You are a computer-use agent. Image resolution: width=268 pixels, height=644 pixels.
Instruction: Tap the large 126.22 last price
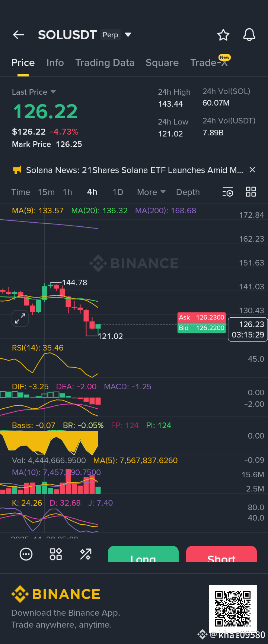click(x=45, y=111)
